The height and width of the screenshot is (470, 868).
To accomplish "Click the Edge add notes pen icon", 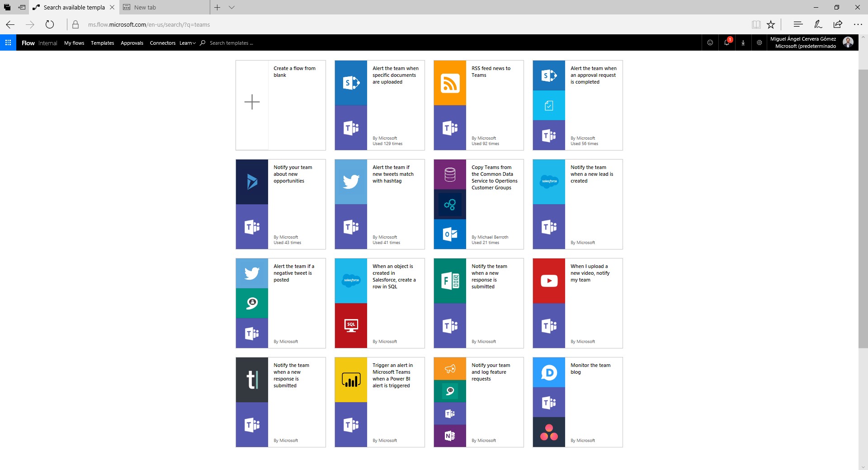I will pos(818,24).
